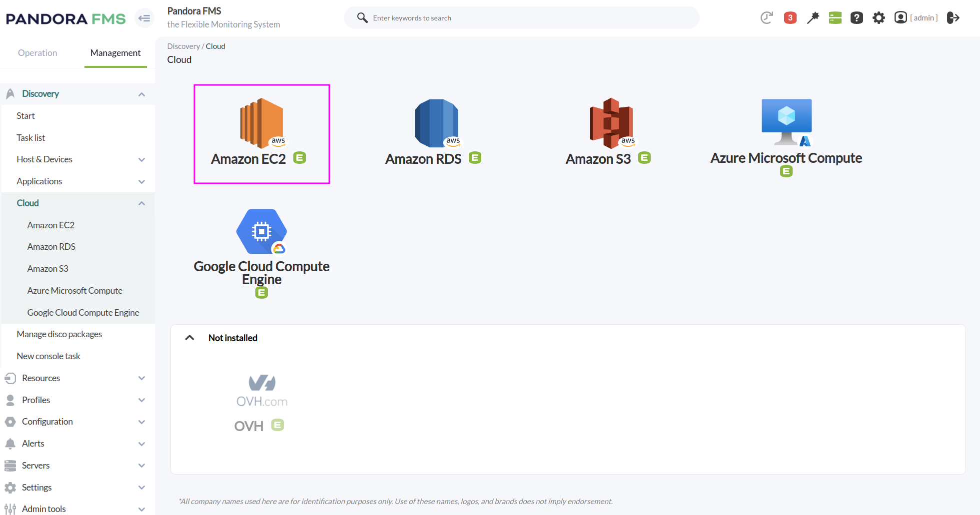
Task: Switch to the Operation tab
Action: tap(37, 52)
